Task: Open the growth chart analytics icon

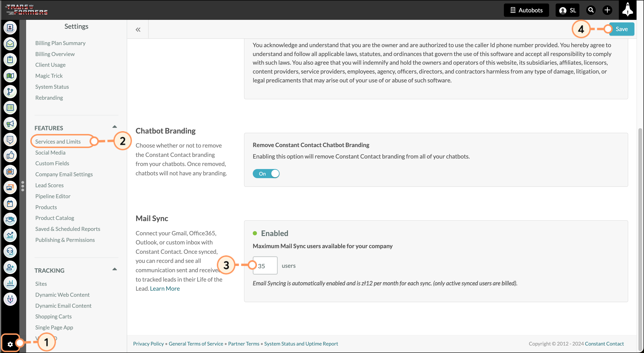Action: click(10, 235)
